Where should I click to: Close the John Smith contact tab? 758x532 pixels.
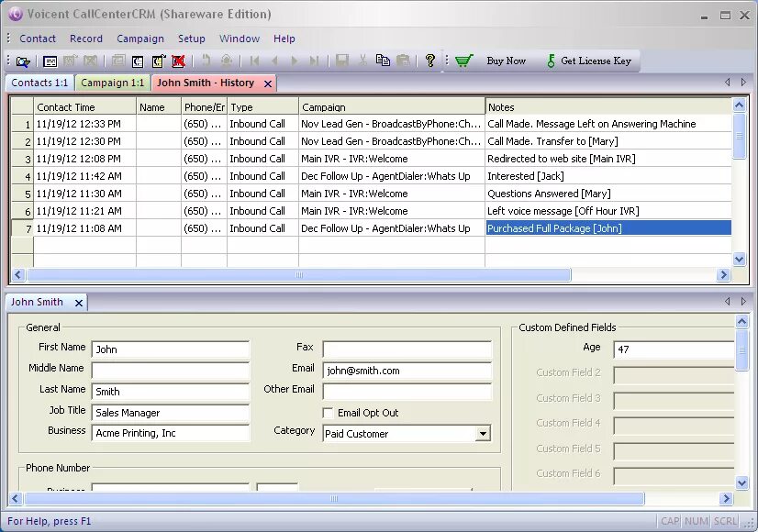(79, 303)
